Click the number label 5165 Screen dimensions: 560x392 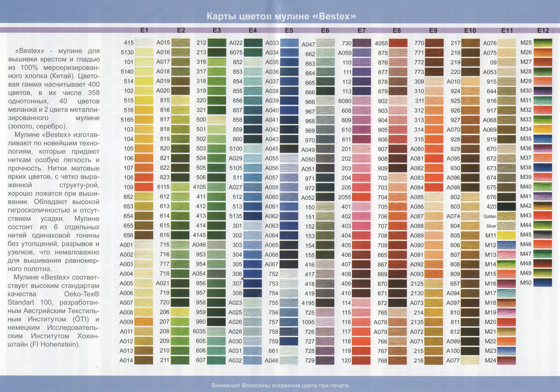click(127, 120)
